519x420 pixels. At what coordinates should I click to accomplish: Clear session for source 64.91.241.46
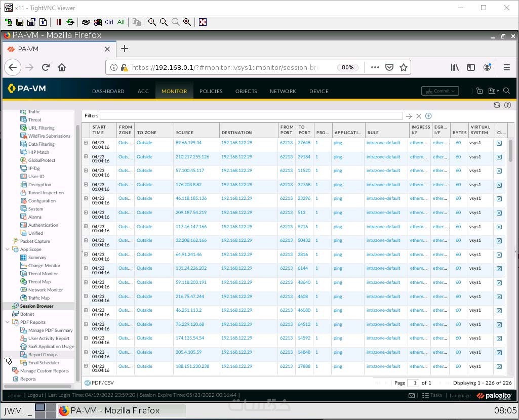click(x=499, y=255)
